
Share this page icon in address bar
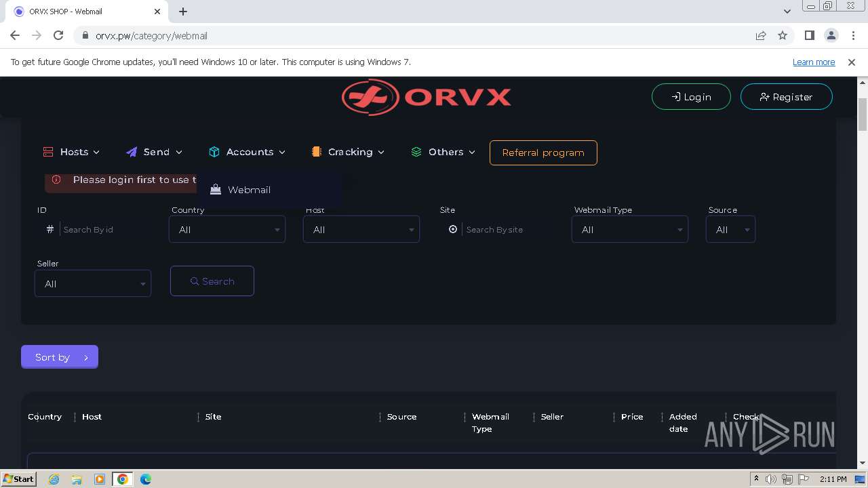coord(761,35)
